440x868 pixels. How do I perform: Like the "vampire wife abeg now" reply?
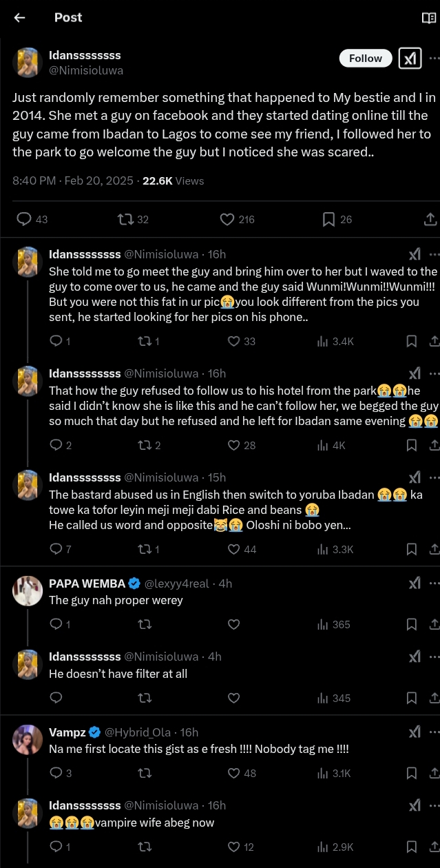[233, 847]
